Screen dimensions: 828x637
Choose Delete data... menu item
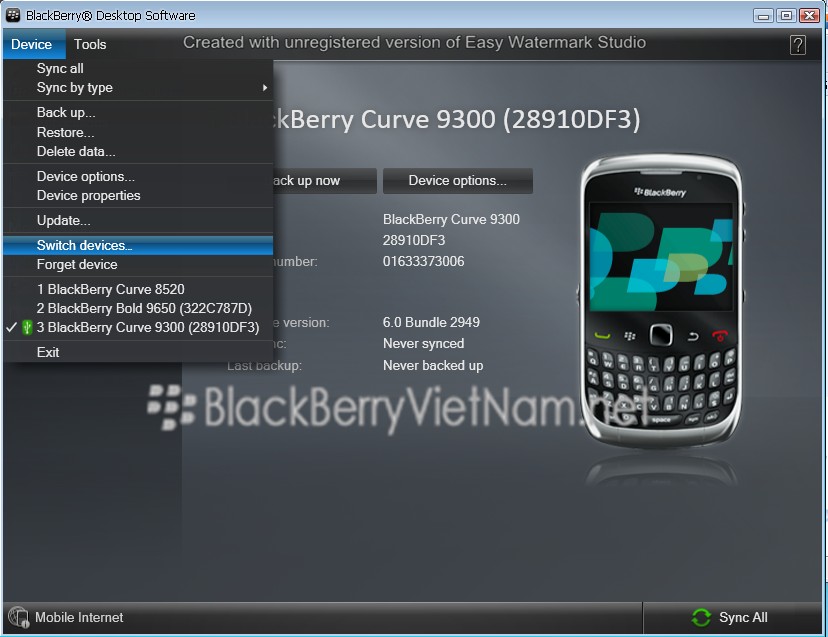coord(138,152)
